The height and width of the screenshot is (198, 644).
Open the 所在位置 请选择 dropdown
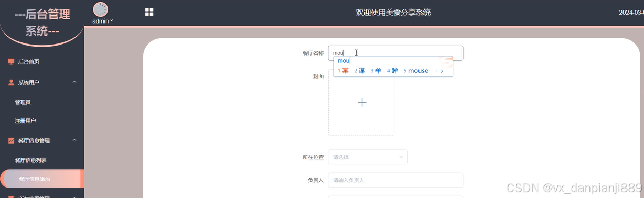[x=368, y=157]
